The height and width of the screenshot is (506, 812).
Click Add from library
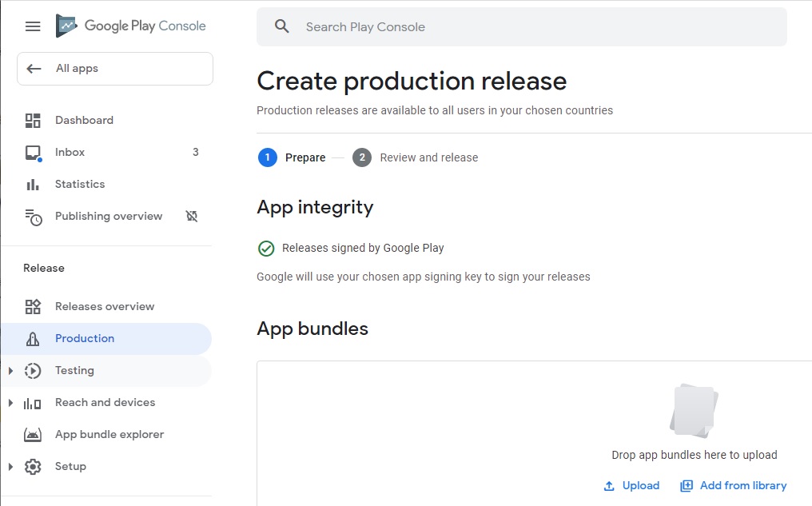(x=742, y=486)
